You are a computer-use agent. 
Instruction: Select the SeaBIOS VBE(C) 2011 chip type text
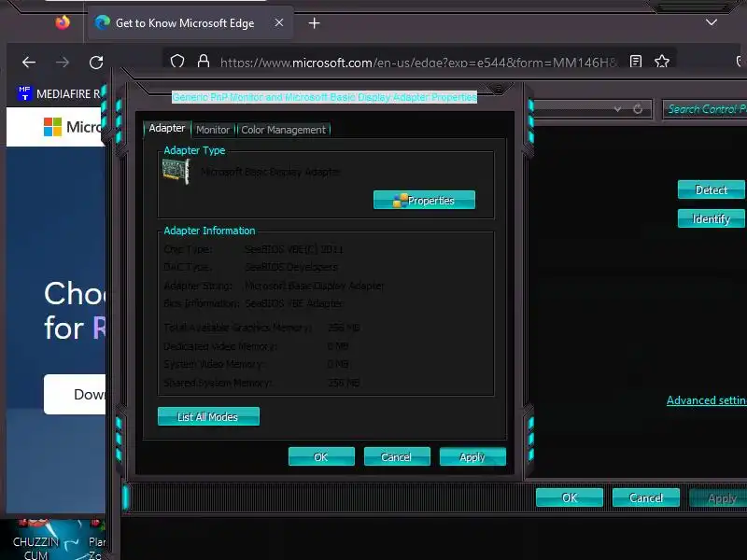[x=293, y=249]
